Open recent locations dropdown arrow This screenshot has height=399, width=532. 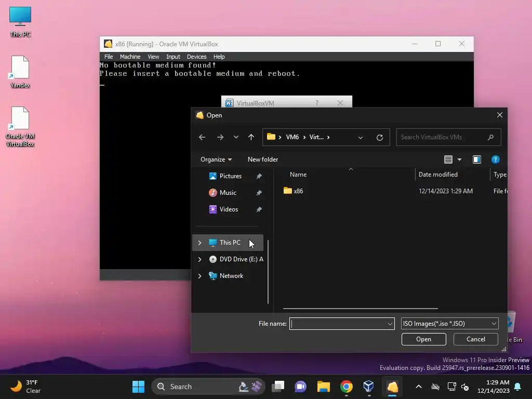[236, 137]
